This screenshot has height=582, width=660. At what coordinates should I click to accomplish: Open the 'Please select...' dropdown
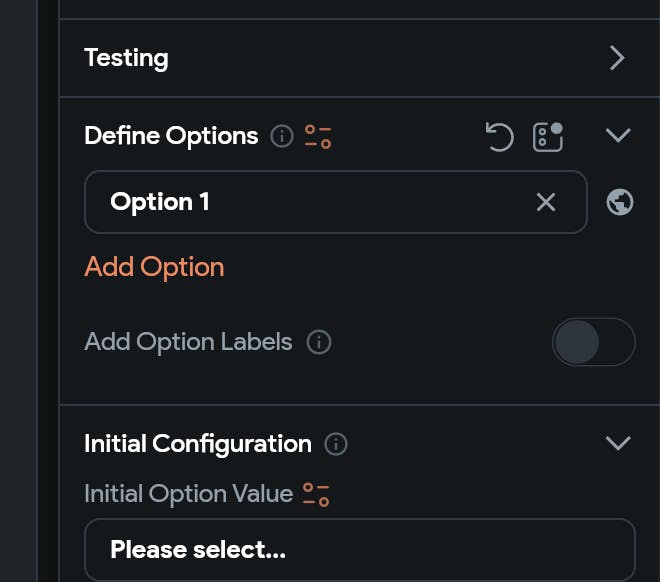[x=359, y=550]
